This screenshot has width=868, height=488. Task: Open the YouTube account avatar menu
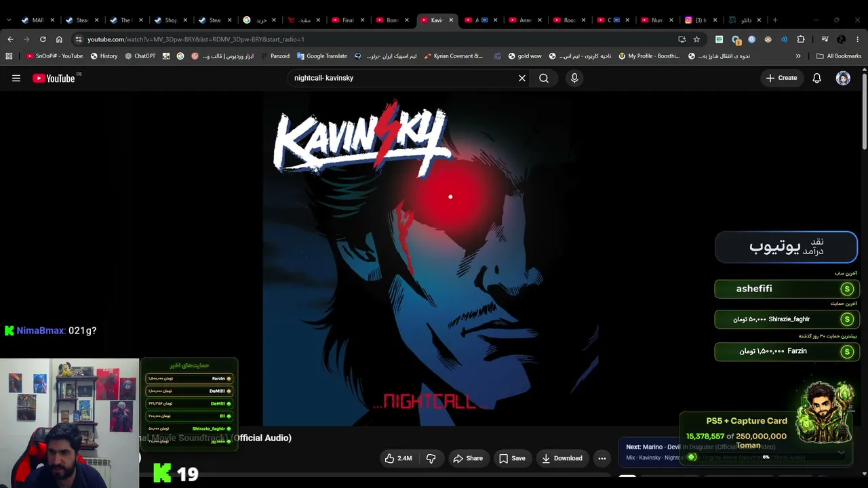(843, 78)
